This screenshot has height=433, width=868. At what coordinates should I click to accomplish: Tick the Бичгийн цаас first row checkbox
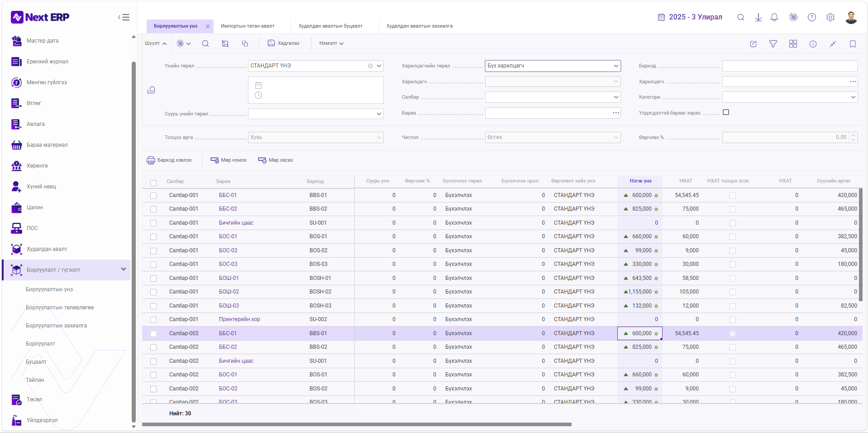point(153,223)
